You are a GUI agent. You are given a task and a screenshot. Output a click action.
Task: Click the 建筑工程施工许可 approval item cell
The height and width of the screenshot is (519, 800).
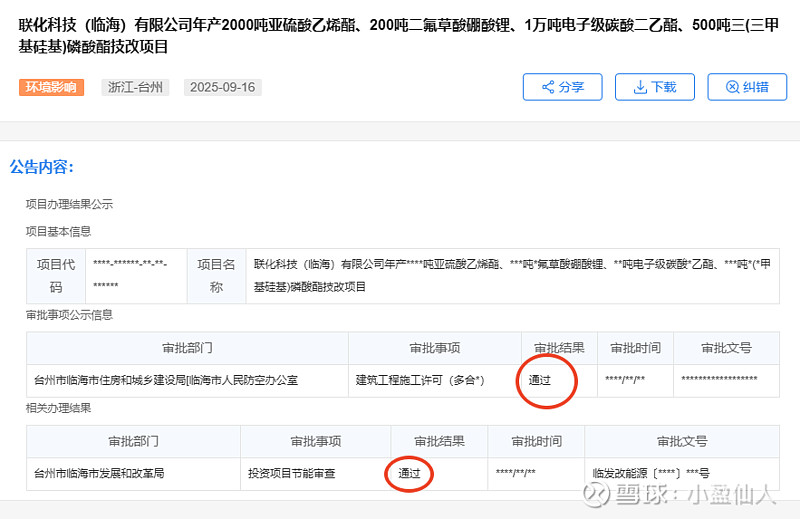tap(435, 380)
